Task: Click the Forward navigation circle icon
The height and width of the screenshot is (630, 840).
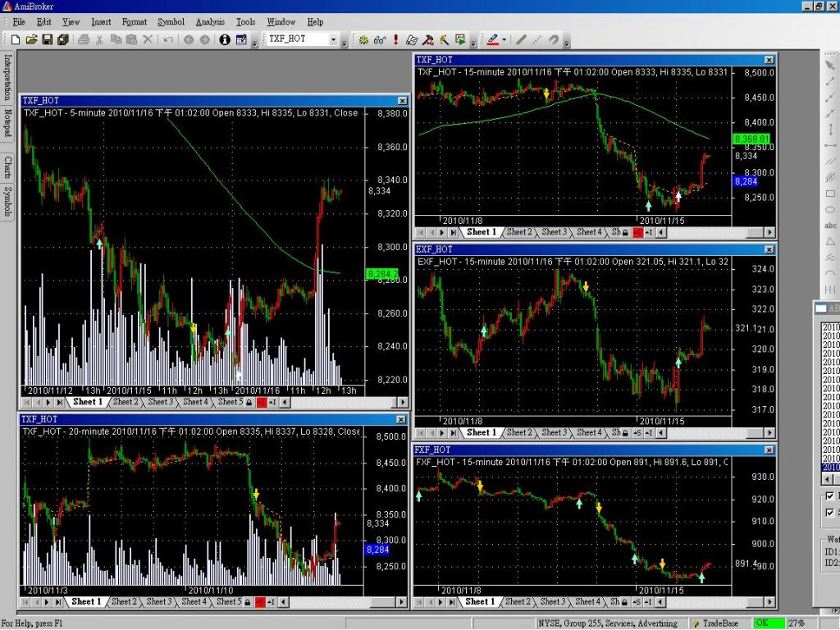Action: 204,39
